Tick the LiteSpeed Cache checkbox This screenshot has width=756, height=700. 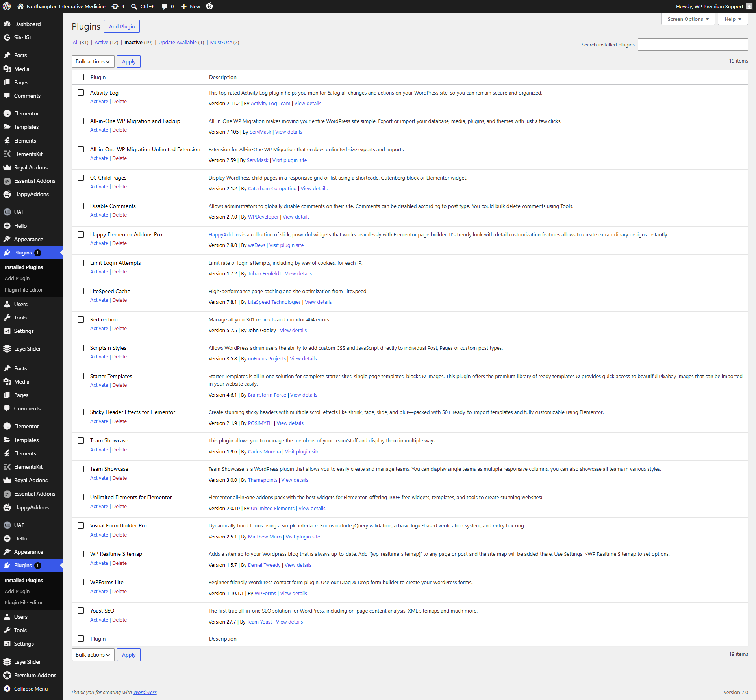81,291
